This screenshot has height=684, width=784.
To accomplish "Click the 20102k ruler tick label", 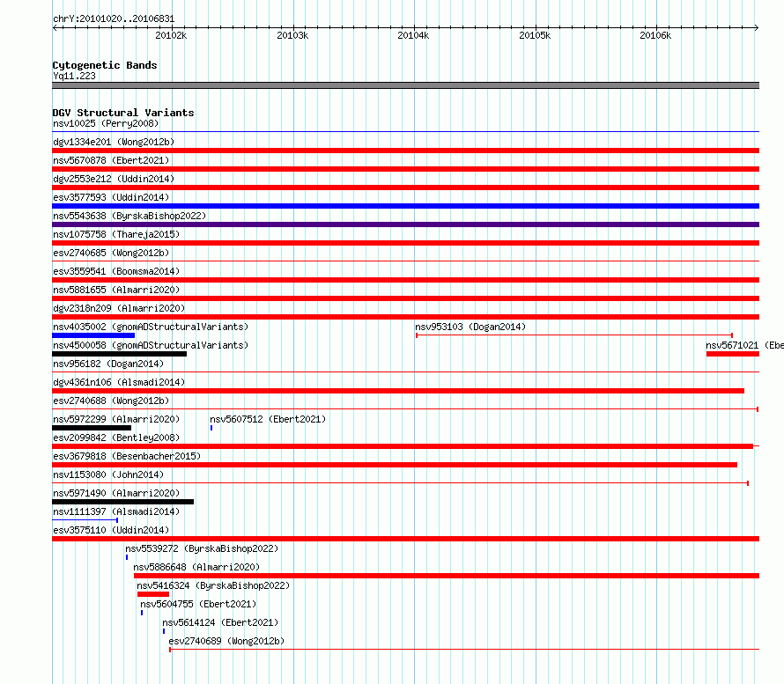I will click(x=171, y=35).
